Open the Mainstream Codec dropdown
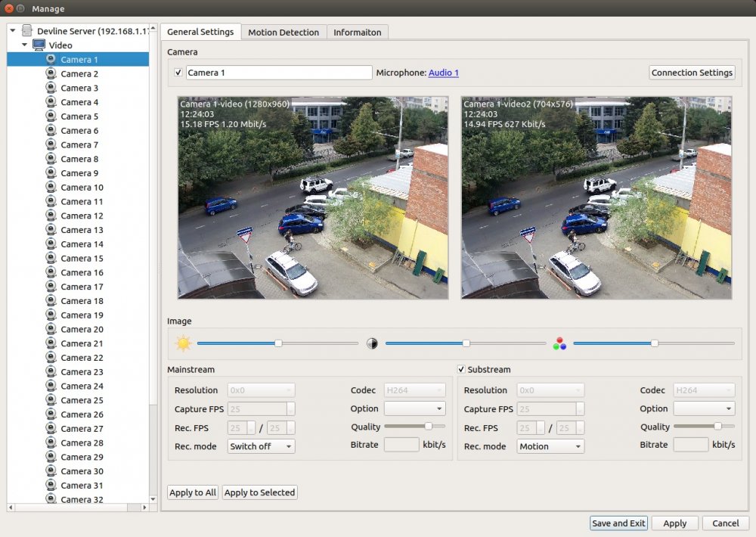The width and height of the screenshot is (756, 537). pyautogui.click(x=414, y=390)
